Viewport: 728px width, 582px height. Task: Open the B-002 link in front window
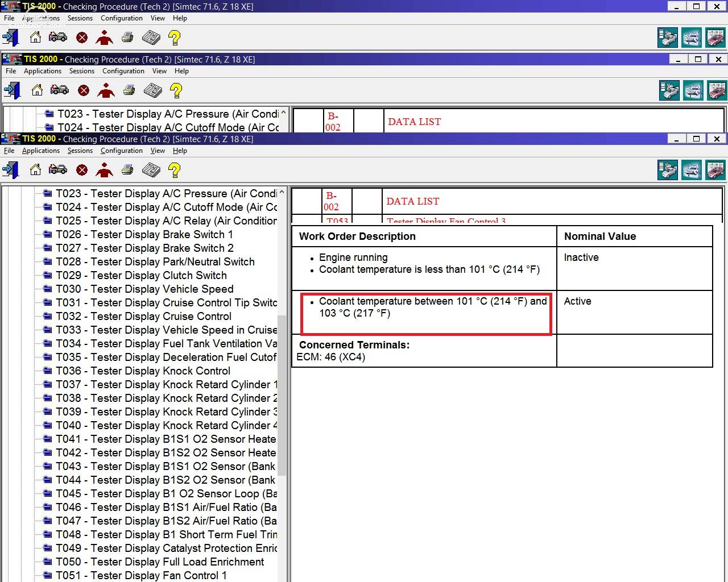coord(332,201)
